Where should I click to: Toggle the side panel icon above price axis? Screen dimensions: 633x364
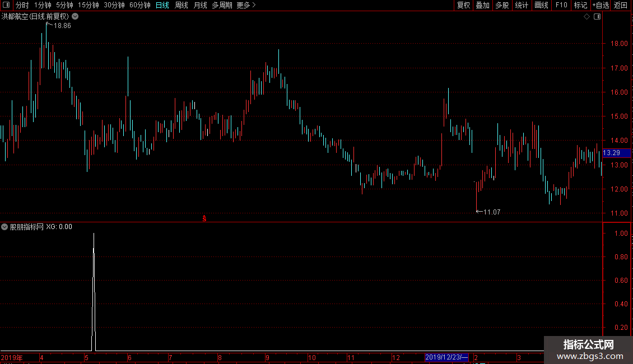tap(597, 17)
